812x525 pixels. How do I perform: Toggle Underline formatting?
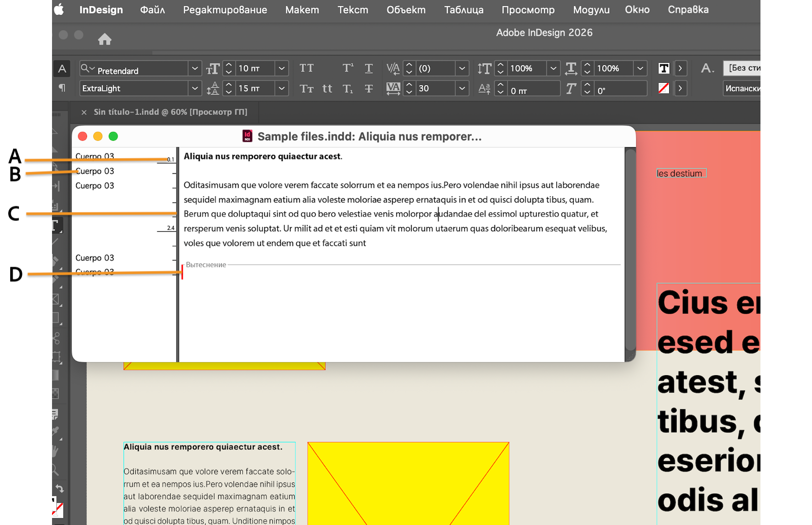369,68
